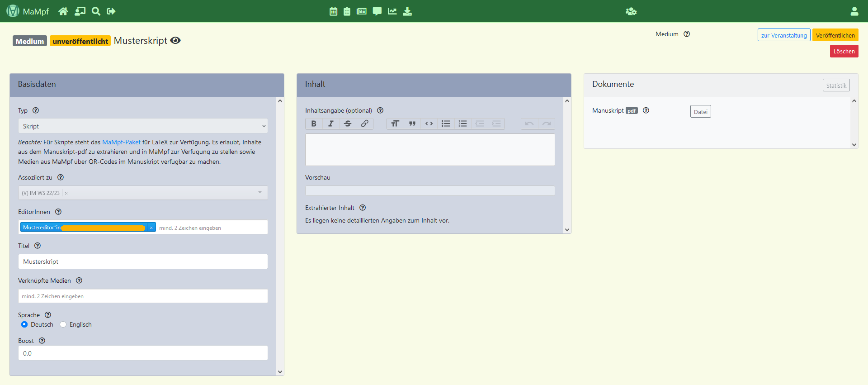The height and width of the screenshot is (385, 868).
Task: Open the Typ dropdown showing Skript
Action: (x=143, y=126)
